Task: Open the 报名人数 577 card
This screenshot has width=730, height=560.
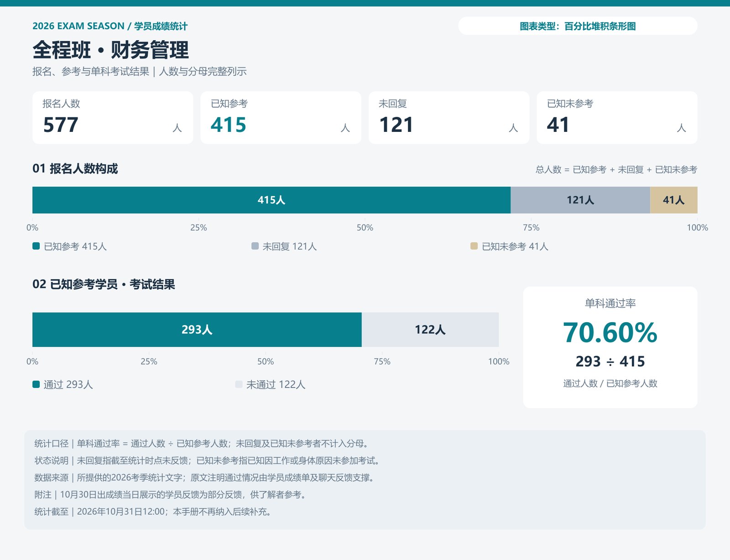Action: coord(113,118)
